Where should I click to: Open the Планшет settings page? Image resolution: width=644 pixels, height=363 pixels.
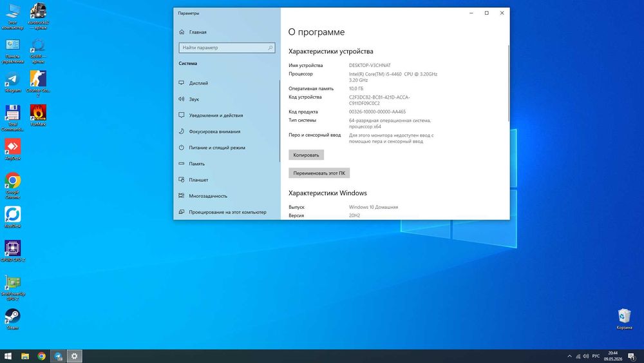227,180
